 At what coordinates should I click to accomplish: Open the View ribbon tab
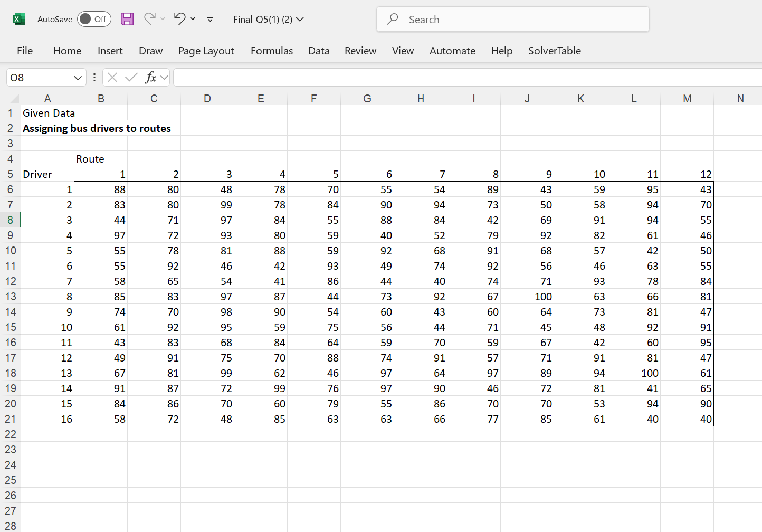pyautogui.click(x=403, y=51)
